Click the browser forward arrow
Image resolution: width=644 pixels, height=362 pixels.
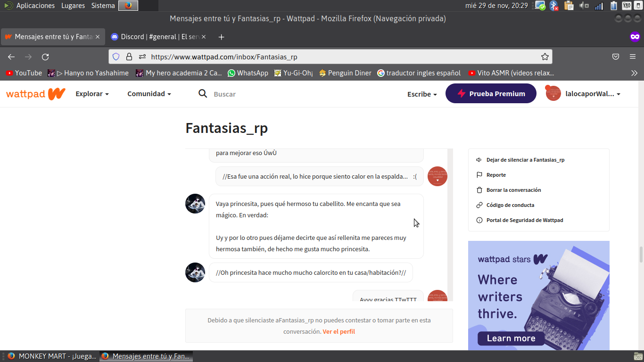28,57
